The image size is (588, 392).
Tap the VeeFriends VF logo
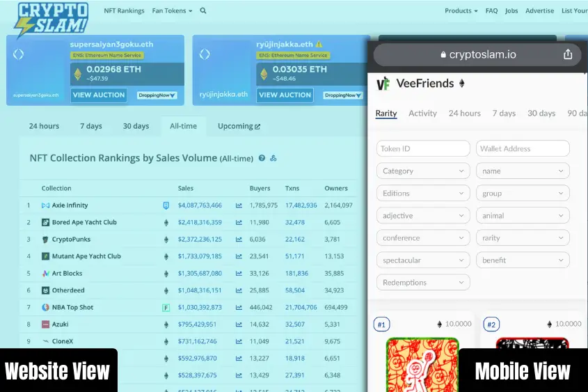pyautogui.click(x=383, y=84)
